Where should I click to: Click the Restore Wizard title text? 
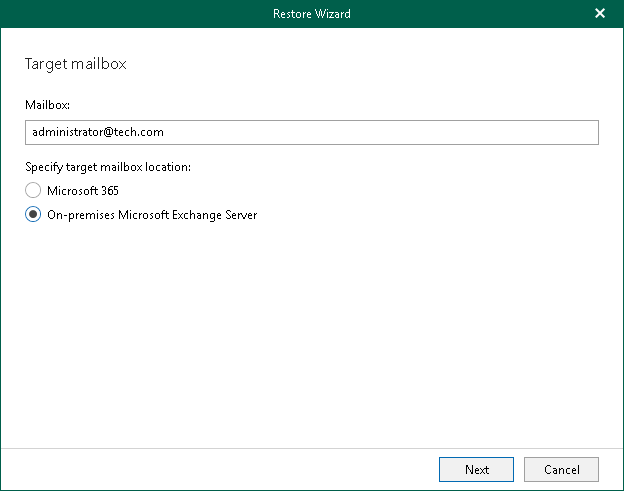[x=311, y=14]
